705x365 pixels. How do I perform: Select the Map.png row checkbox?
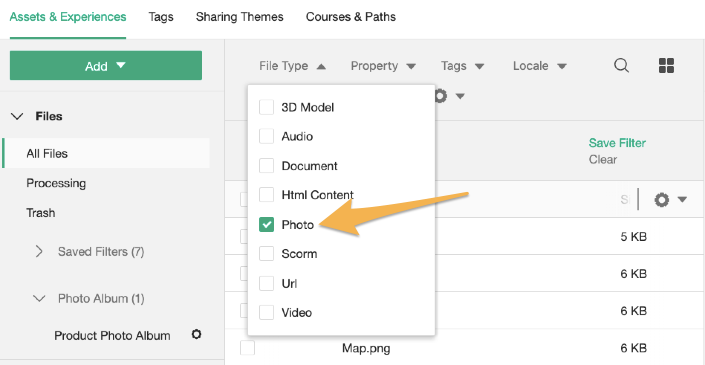click(247, 348)
